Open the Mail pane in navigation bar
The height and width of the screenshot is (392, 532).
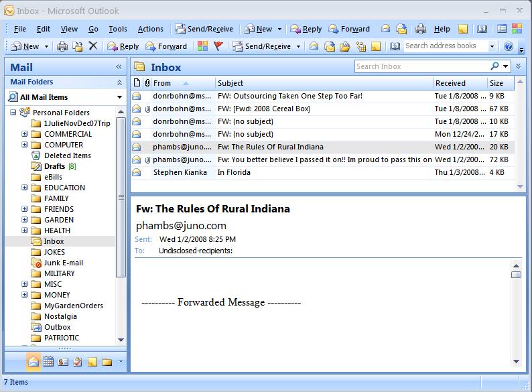(x=34, y=362)
